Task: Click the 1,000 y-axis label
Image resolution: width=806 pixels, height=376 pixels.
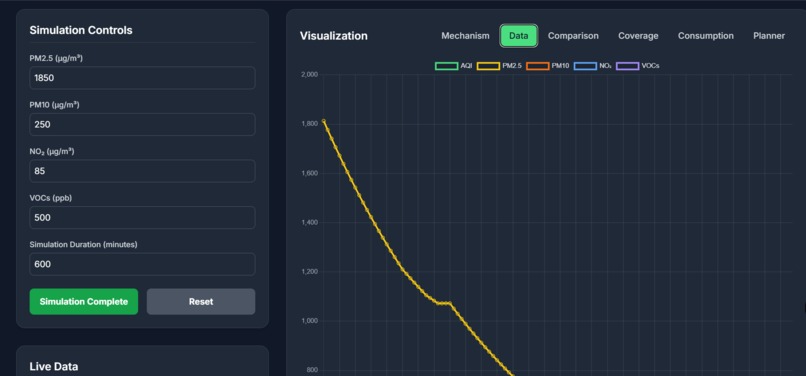Action: click(x=309, y=321)
